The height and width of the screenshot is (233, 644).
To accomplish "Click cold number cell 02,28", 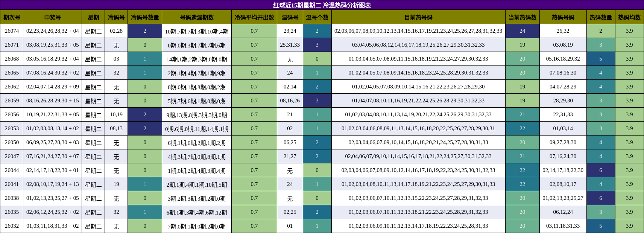I will [116, 31].
